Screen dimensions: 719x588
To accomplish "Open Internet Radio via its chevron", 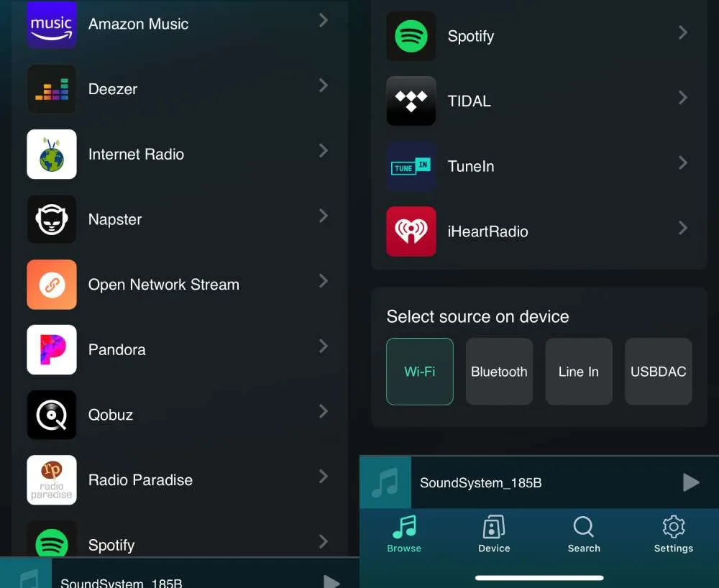I will 324,150.
